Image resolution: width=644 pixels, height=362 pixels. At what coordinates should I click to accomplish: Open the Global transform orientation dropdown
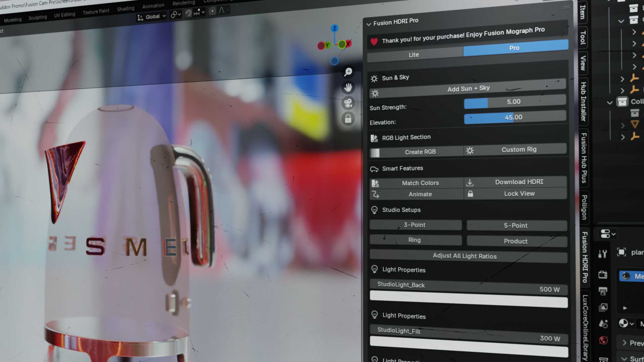(x=153, y=16)
